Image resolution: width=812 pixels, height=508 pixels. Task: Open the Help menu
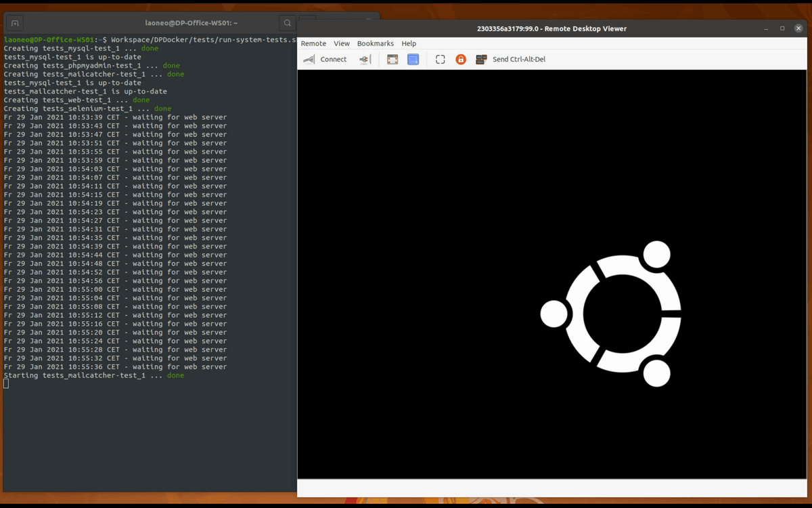(x=409, y=43)
